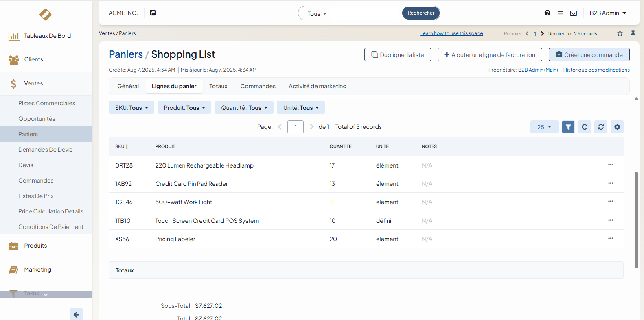
Task: Open the Tous search scope dropdown
Action: click(317, 14)
